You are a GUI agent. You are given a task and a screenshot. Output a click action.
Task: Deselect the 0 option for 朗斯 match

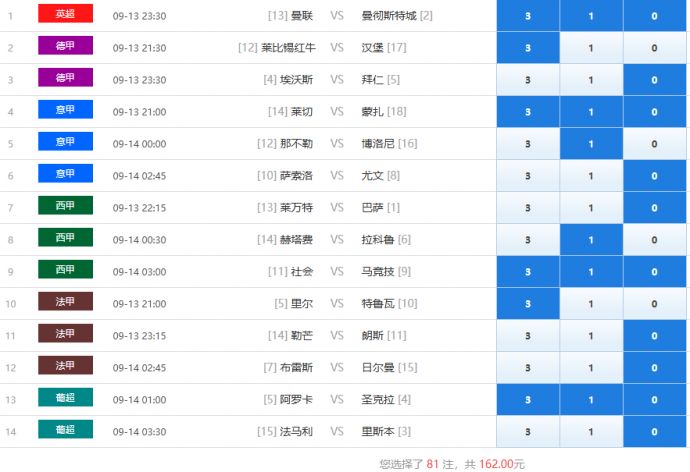654,336
